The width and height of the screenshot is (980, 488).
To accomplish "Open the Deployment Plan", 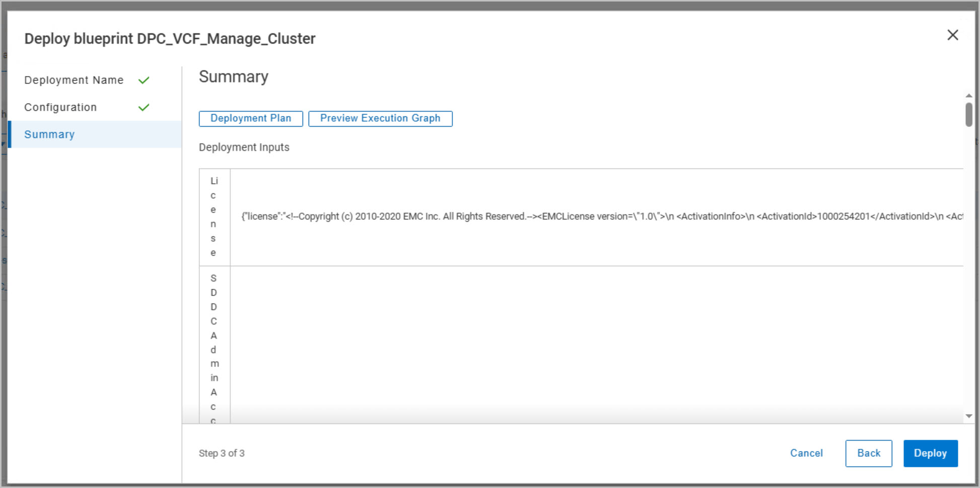I will [251, 119].
